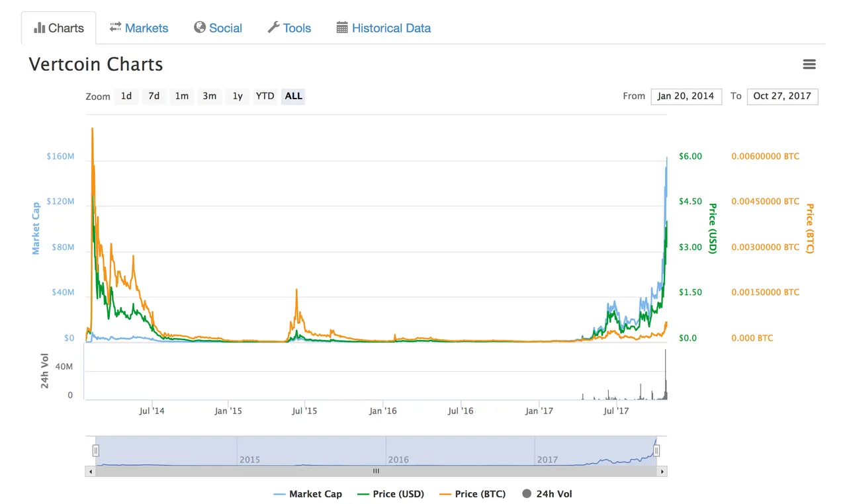847x504 pixels.
Task: Set zoom range to 1m
Action: pyautogui.click(x=181, y=96)
